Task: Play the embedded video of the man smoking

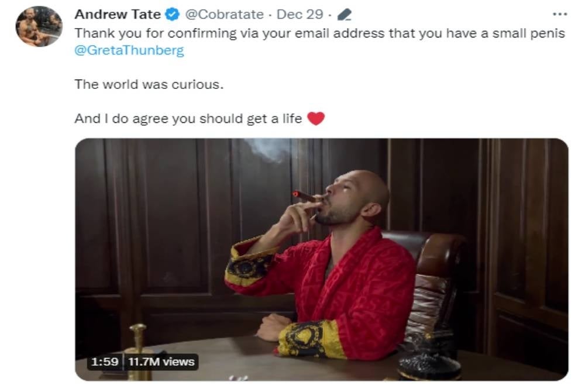Action: click(322, 260)
